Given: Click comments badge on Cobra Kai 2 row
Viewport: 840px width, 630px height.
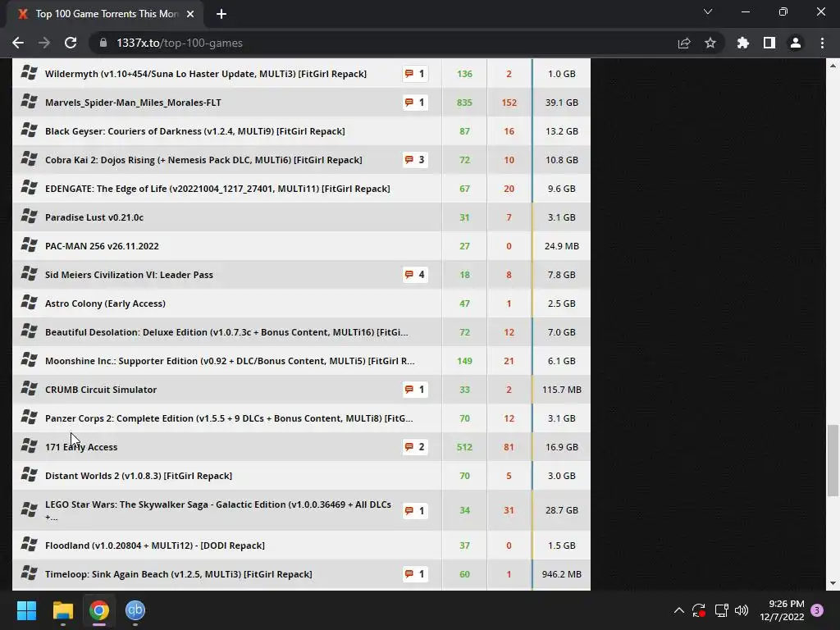Looking at the screenshot, I should (x=415, y=160).
